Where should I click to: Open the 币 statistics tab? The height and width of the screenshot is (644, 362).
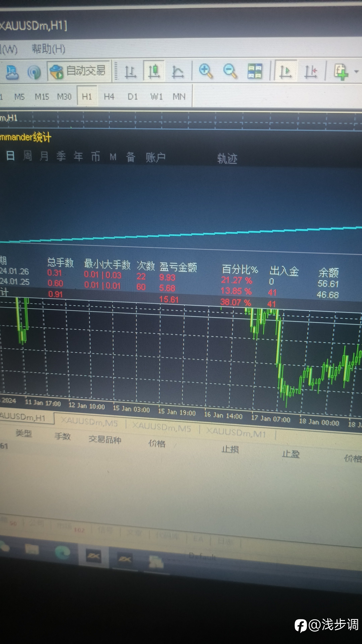(95, 157)
